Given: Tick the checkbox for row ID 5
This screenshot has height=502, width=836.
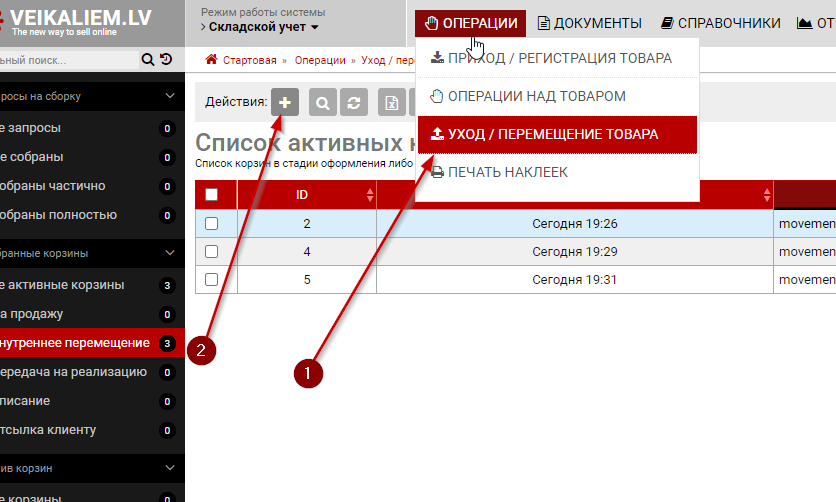Looking at the screenshot, I should (211, 280).
